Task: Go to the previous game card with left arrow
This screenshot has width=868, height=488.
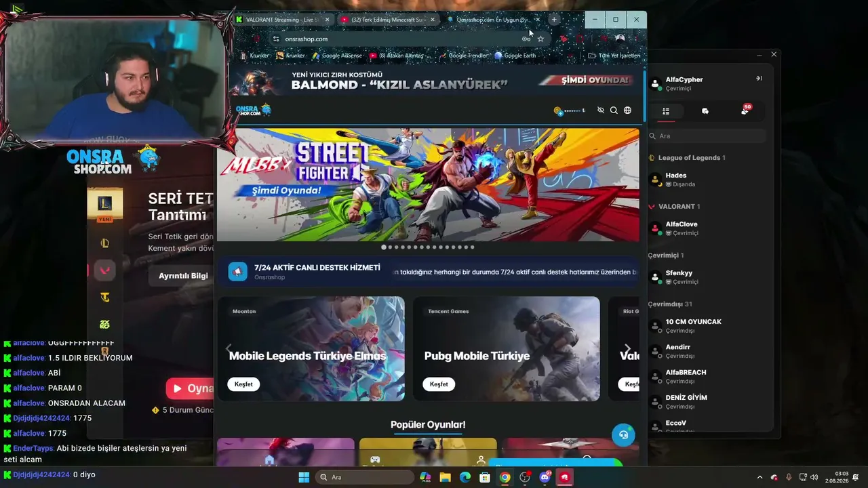Action: point(229,348)
